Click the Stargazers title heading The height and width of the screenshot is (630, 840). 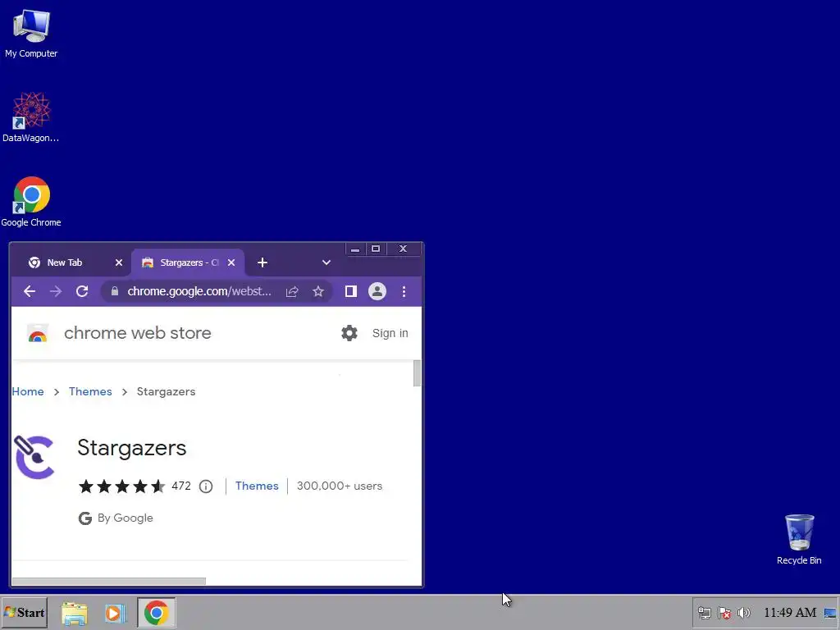click(x=132, y=448)
